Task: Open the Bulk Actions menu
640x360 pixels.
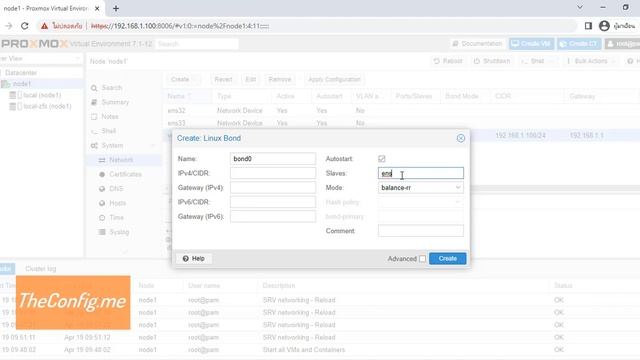Action: [x=591, y=61]
